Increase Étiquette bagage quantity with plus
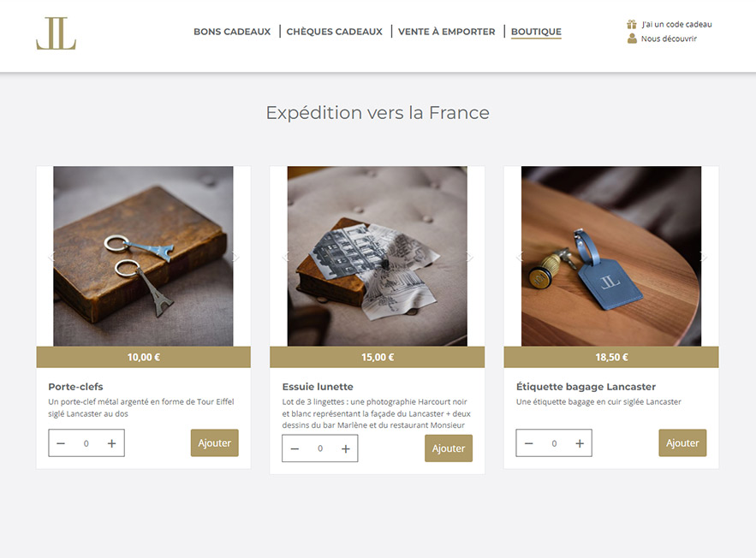756x558 pixels. [580, 443]
